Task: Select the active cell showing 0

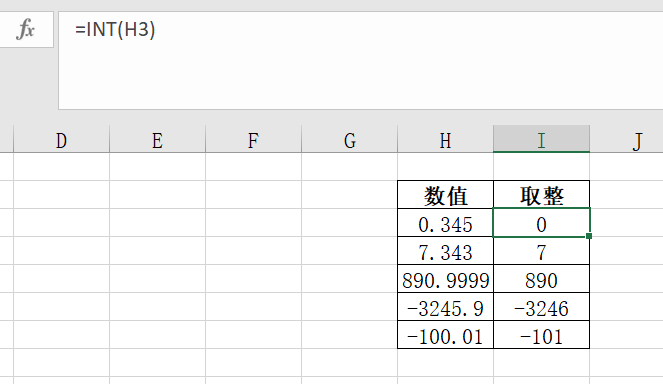Action: [x=541, y=223]
